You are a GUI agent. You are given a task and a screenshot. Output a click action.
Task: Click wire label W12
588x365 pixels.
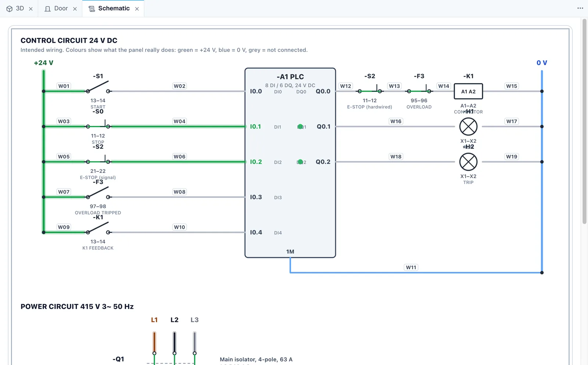point(346,86)
